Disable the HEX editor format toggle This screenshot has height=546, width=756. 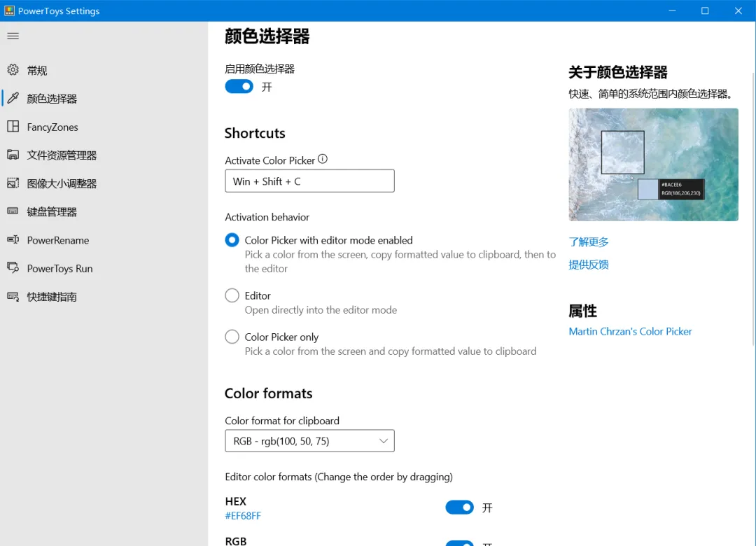point(459,507)
